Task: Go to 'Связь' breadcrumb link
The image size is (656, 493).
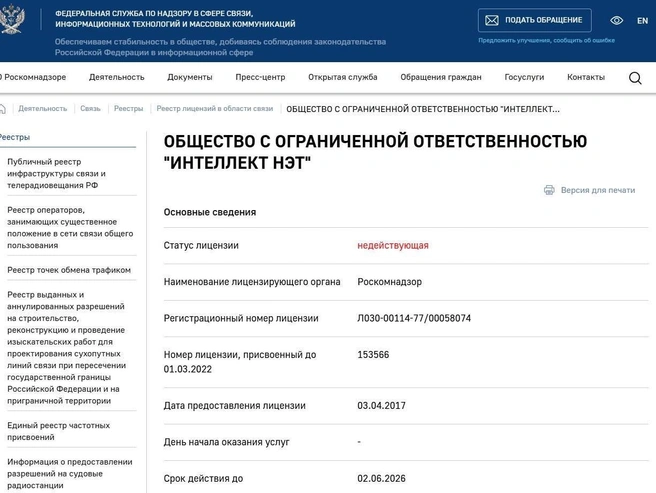Action: pyautogui.click(x=90, y=109)
